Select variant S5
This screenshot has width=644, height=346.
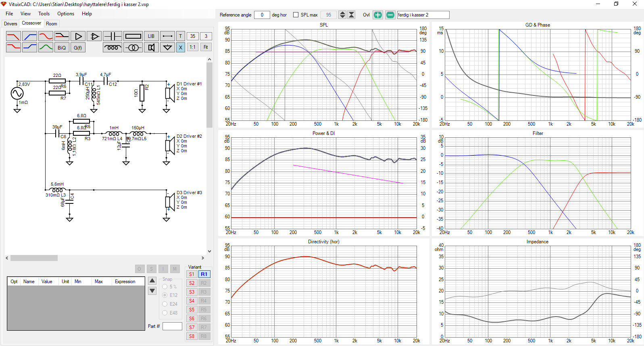tap(192, 310)
